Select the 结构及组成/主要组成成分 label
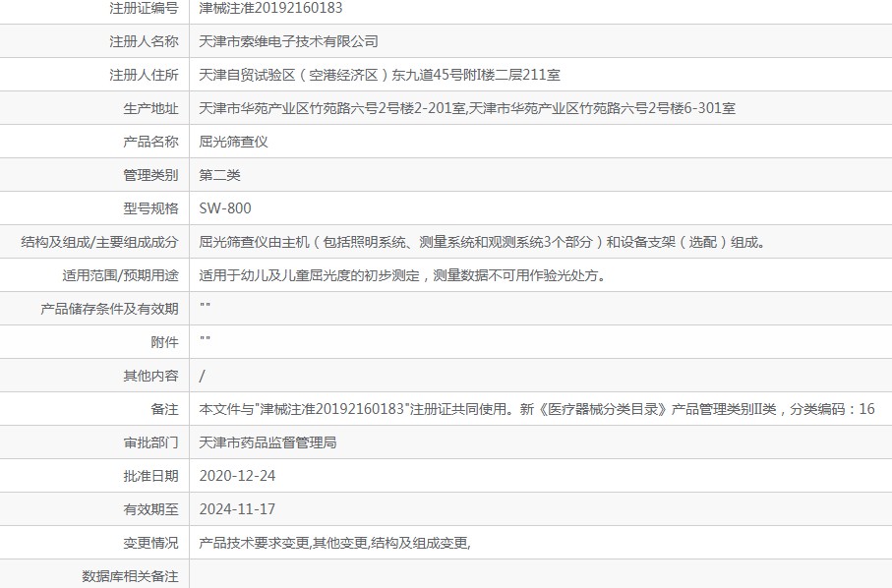This screenshot has height=588, width=892. tap(99, 242)
